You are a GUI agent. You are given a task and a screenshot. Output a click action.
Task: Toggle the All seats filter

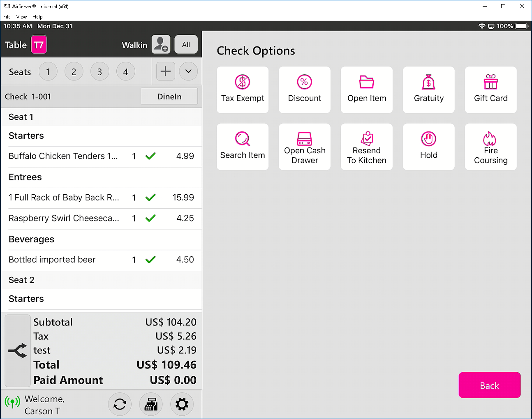coord(186,44)
